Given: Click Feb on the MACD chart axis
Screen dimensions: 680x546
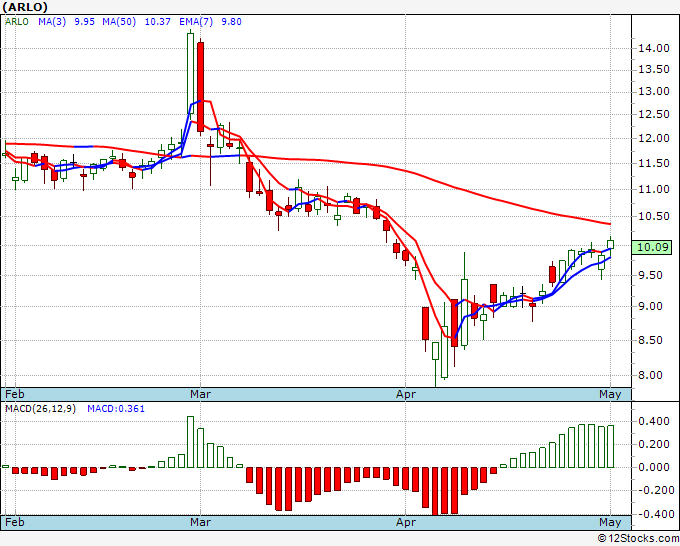Looking at the screenshot, I should pyautogui.click(x=14, y=522).
